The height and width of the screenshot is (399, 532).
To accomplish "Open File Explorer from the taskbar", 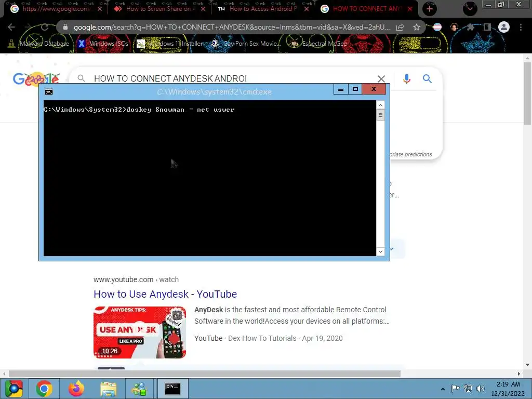I will (x=108, y=389).
